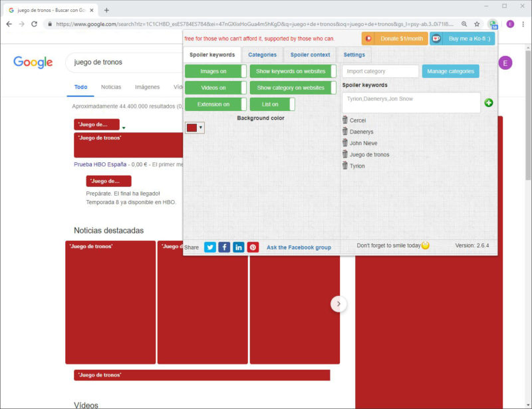532x409 pixels.
Task: Share via the LinkedIn icon
Action: [x=239, y=247]
